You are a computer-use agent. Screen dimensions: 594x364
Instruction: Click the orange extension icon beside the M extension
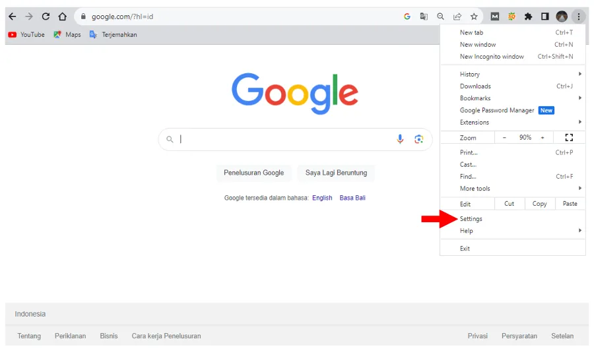pos(511,16)
